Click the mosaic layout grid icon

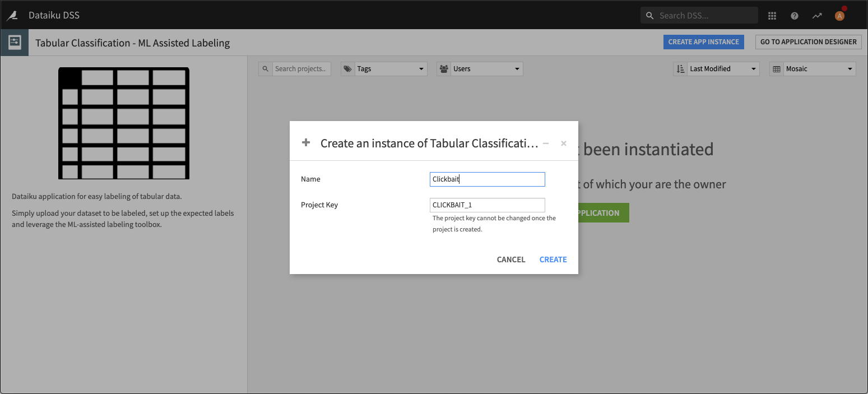777,69
